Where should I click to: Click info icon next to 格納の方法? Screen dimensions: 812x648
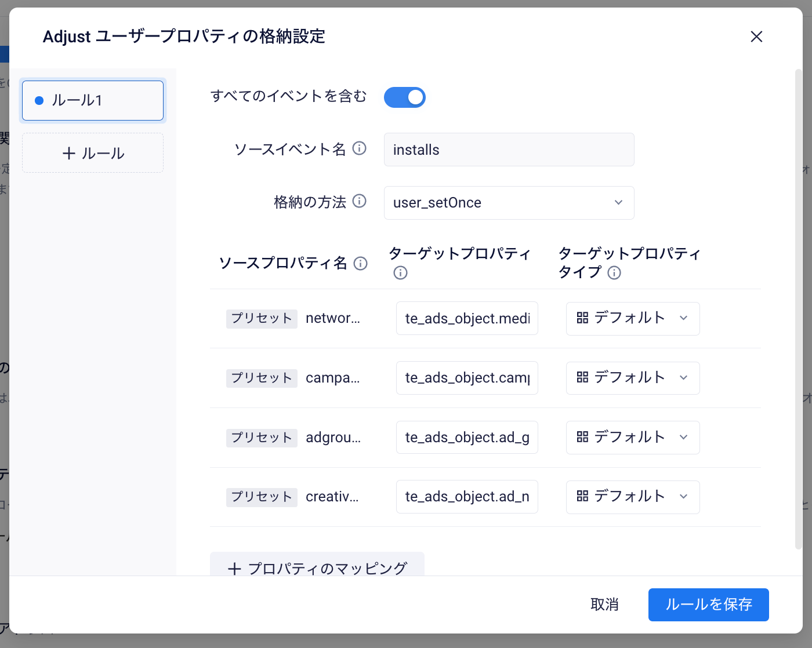pyautogui.click(x=360, y=201)
